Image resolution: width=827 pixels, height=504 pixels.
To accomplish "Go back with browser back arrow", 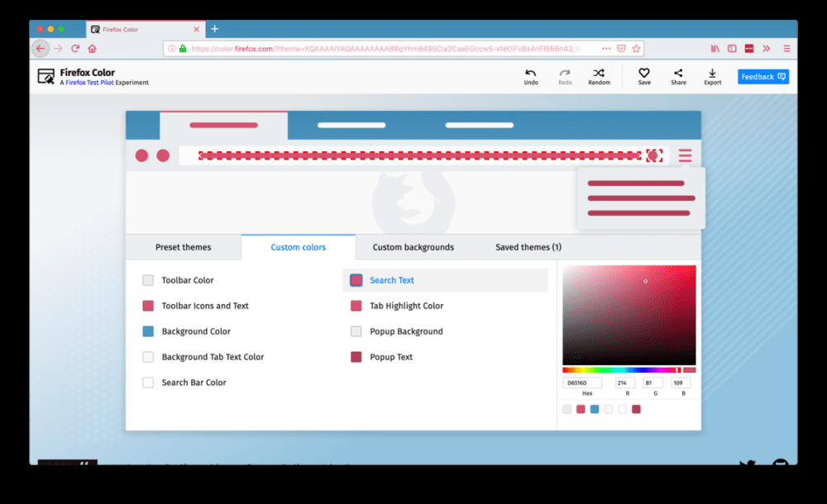I will point(41,49).
